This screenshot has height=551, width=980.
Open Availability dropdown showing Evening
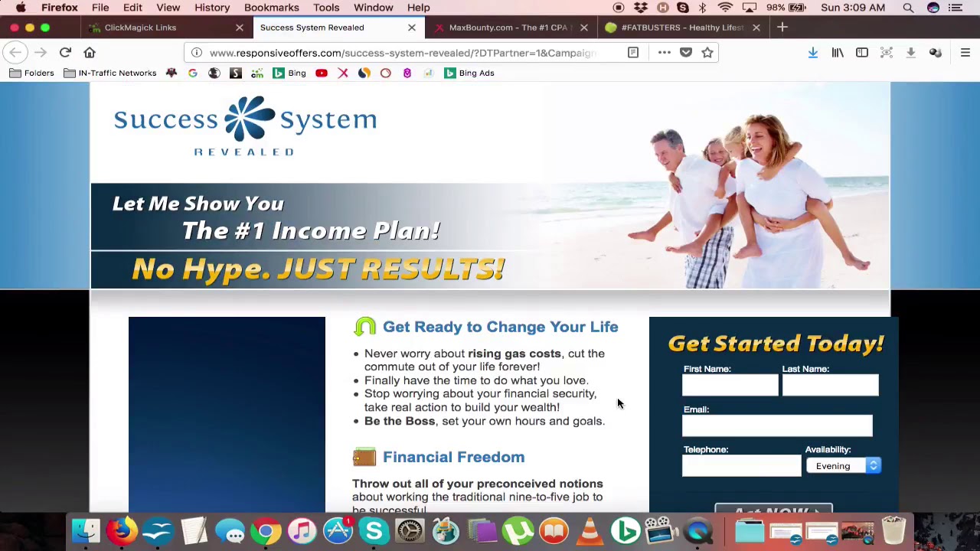844,466
